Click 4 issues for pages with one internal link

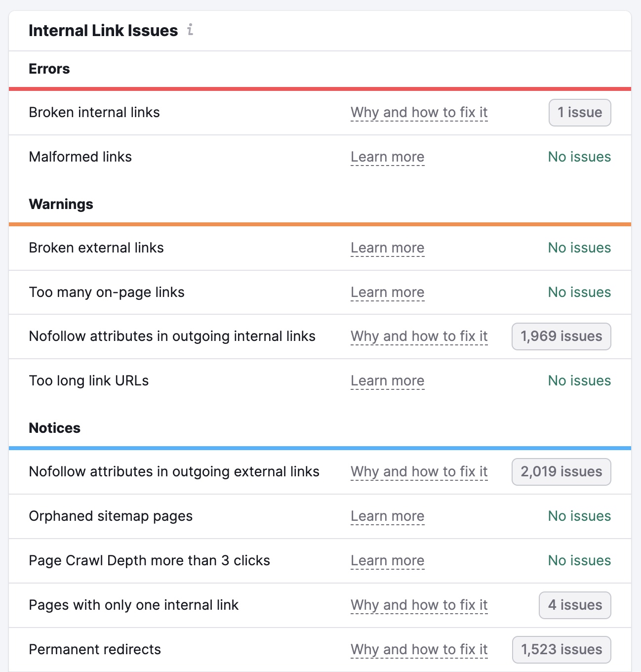[x=575, y=605]
